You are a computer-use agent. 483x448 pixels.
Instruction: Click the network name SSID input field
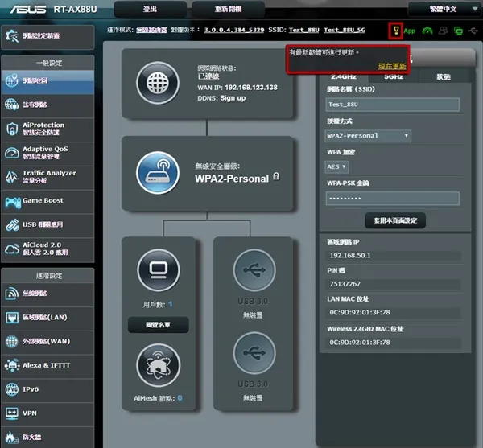393,105
